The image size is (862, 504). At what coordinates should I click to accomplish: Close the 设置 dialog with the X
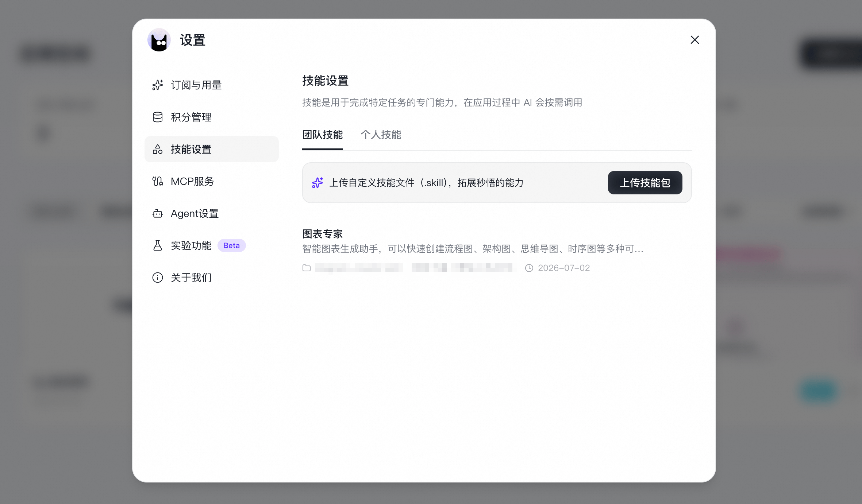click(x=695, y=40)
